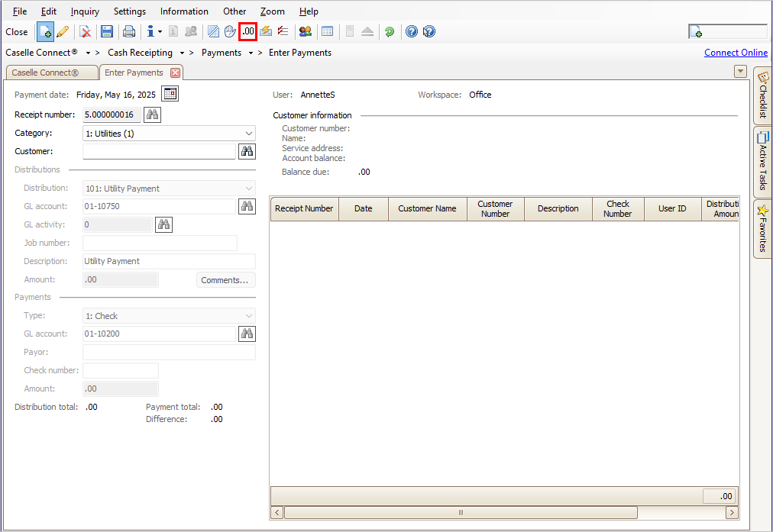
Task: Expand the Category dropdown
Action: (248, 134)
